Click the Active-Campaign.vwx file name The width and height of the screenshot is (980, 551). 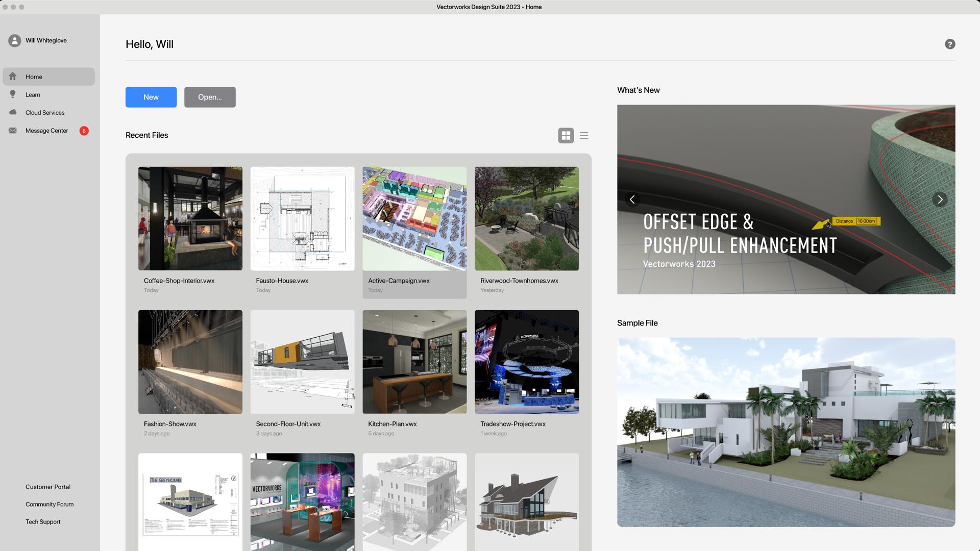[399, 281]
